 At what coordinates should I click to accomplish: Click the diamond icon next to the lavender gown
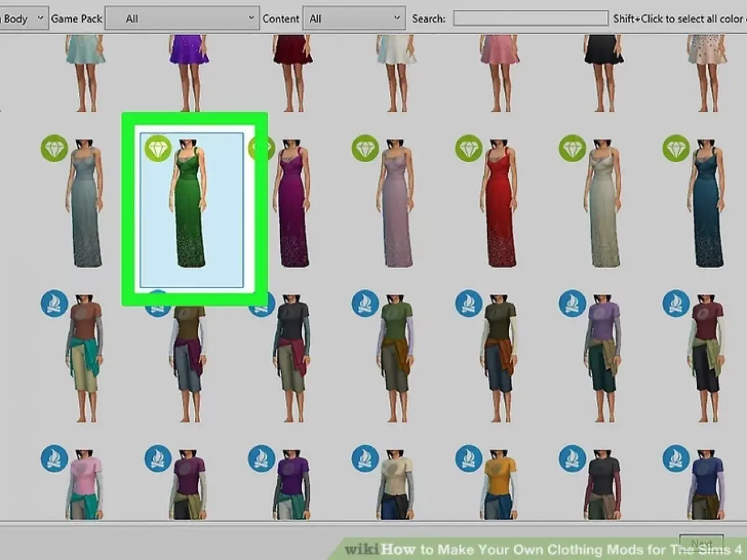365,149
